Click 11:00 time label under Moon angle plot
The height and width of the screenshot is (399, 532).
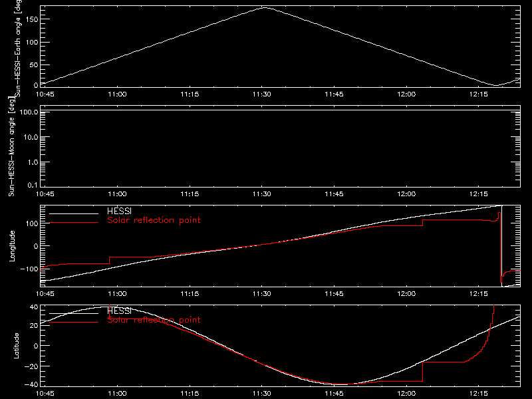(x=118, y=194)
